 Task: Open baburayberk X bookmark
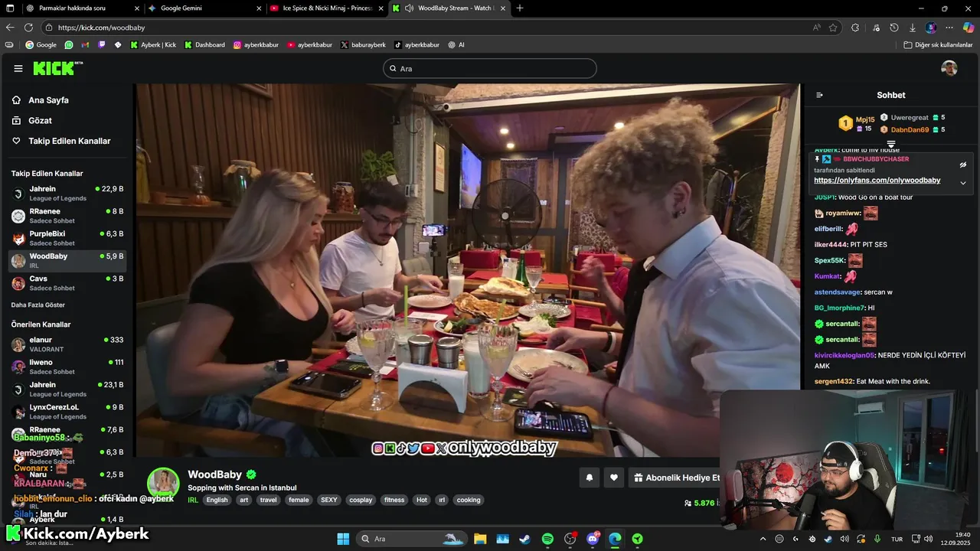coord(363,45)
